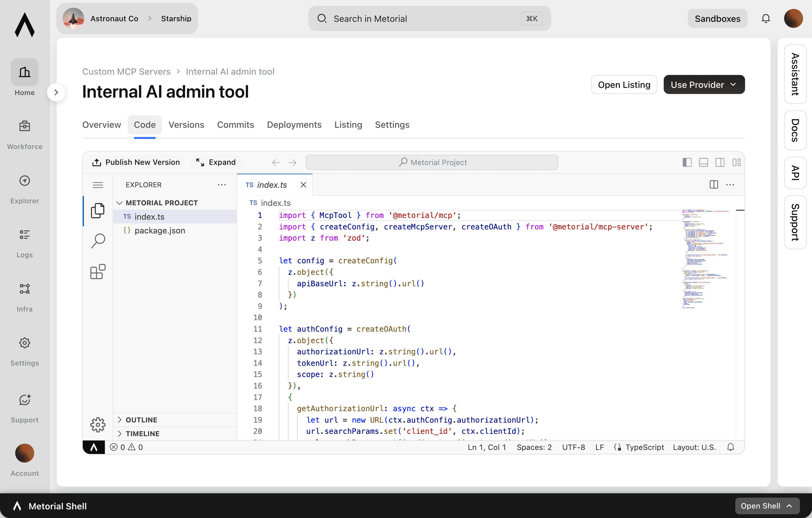The image size is (812, 518).
Task: Open the editor Manage gear icon
Action: (98, 425)
